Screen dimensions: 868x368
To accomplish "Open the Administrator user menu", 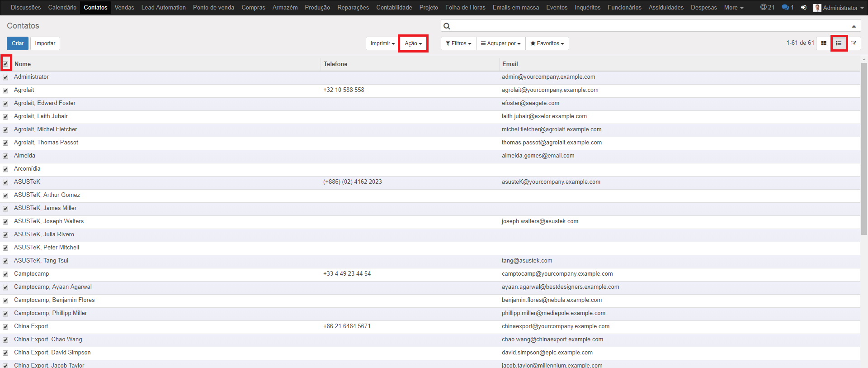I will 839,8.
